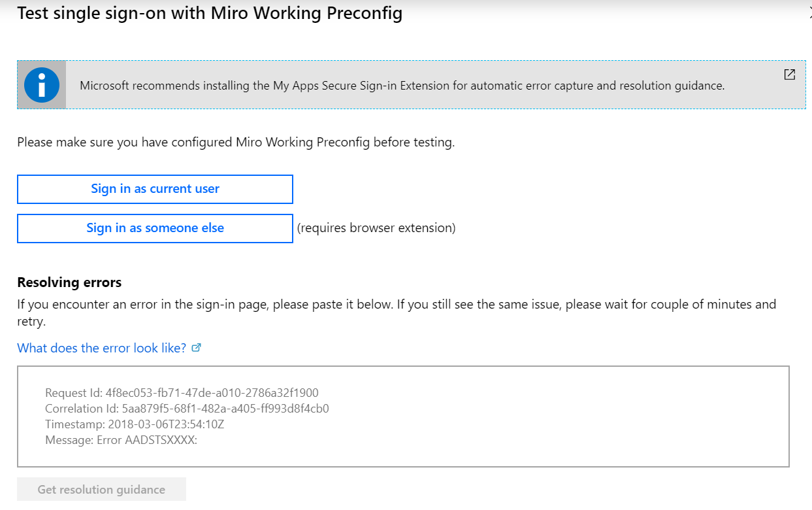This screenshot has height=510, width=812.
Task: Click the '(requires browser extension)' note
Action: tap(376, 228)
